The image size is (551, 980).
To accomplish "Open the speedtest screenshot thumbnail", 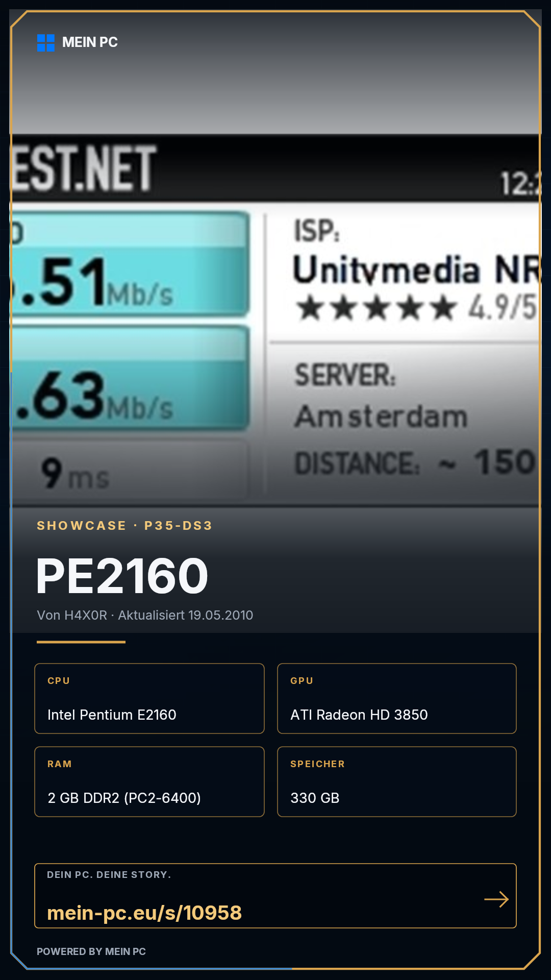I will click(275, 321).
